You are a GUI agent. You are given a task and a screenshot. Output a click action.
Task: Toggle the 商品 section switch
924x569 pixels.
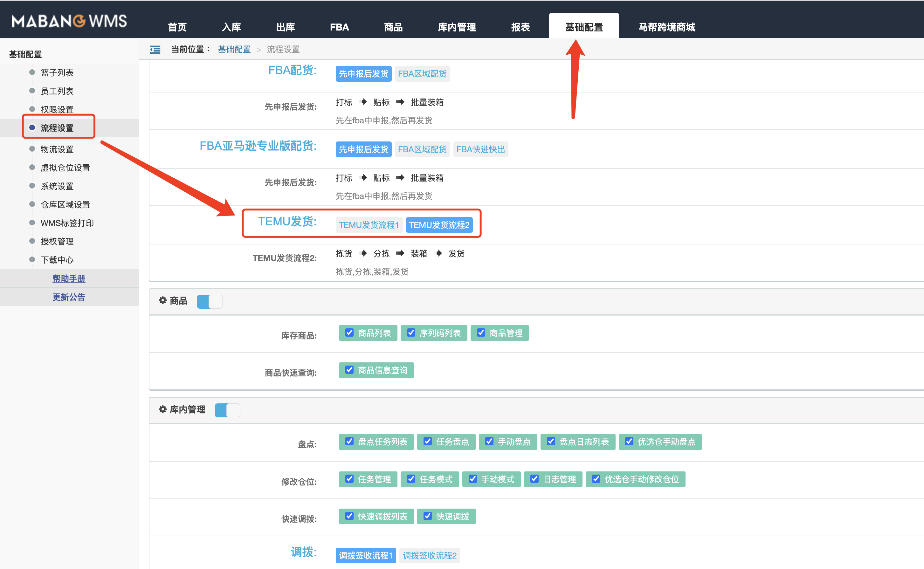[209, 301]
